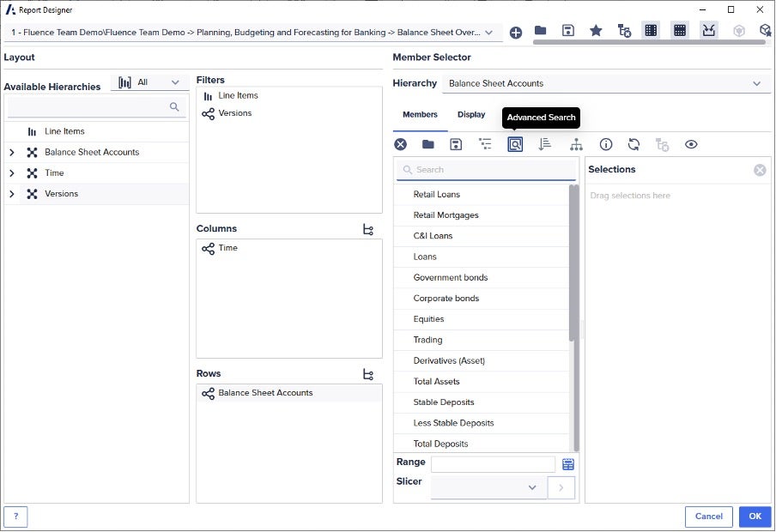
Task: Click the info icon in Member Selector toolbar
Action: [605, 144]
